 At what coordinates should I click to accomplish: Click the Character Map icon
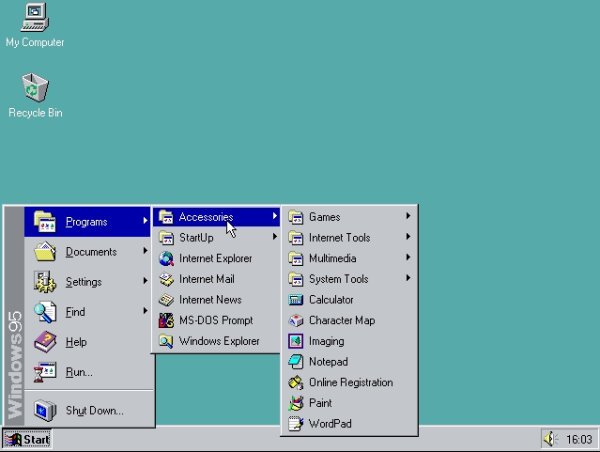[296, 321]
